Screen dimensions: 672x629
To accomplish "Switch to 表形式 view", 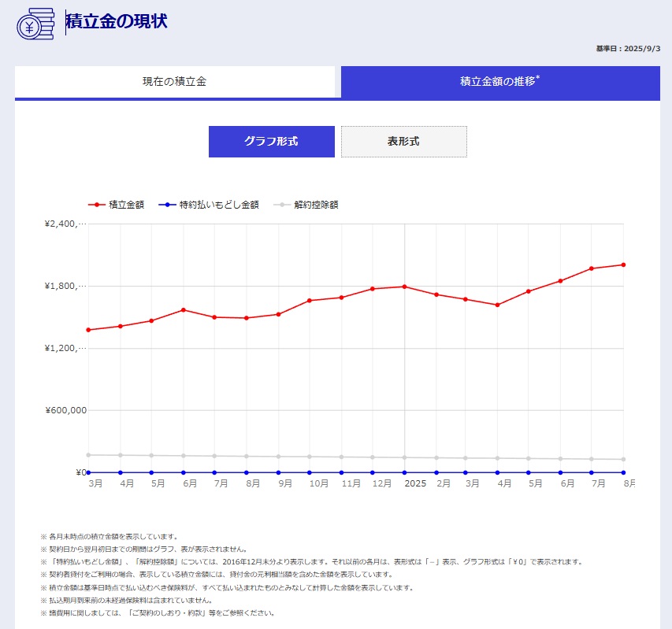I will [x=403, y=142].
